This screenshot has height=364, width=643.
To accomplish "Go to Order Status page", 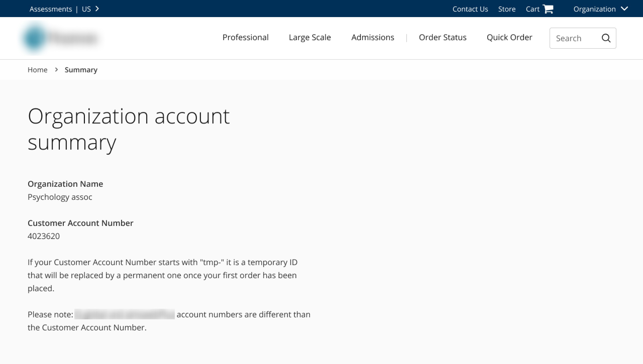I will click(x=443, y=37).
